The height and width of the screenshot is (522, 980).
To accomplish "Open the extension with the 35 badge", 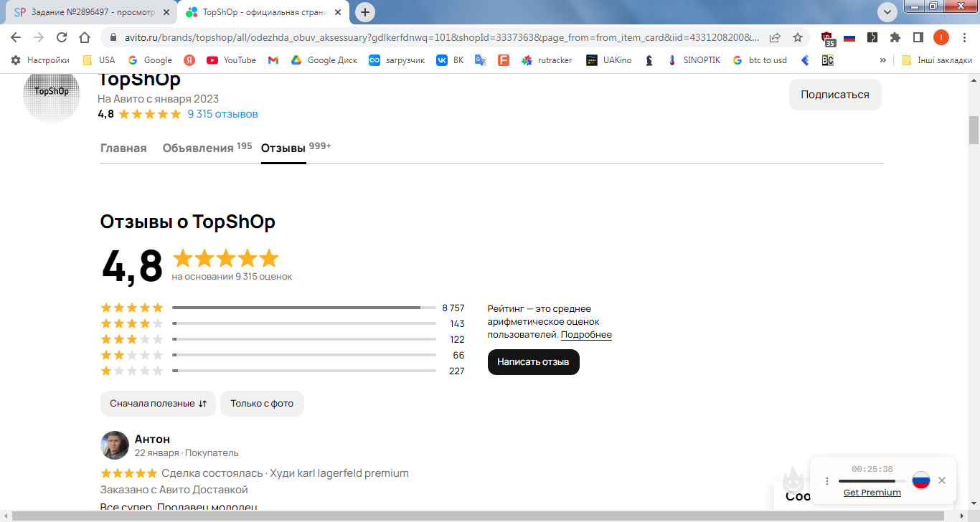I will pyautogui.click(x=828, y=38).
